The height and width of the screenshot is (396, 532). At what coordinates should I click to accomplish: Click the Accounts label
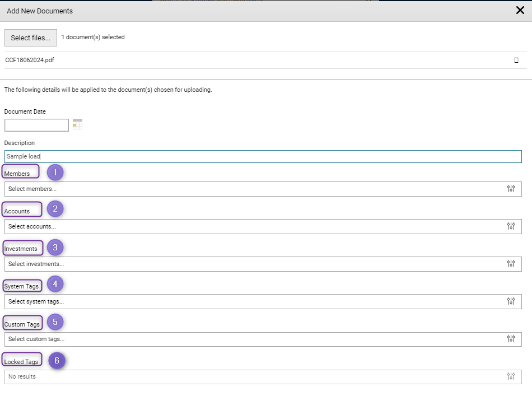coord(17,211)
